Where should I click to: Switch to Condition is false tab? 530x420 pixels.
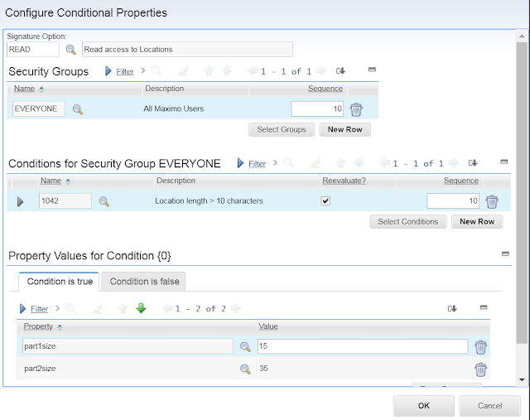(144, 282)
